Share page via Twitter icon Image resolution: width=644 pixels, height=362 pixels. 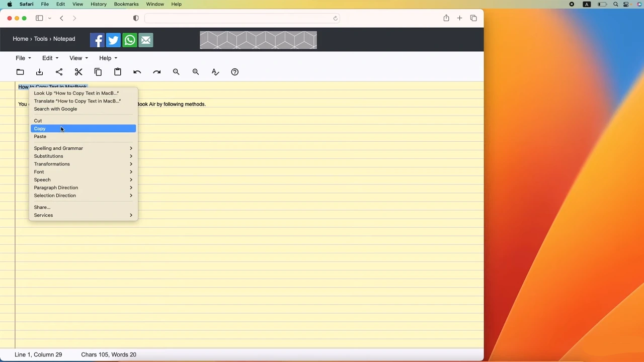pos(113,40)
